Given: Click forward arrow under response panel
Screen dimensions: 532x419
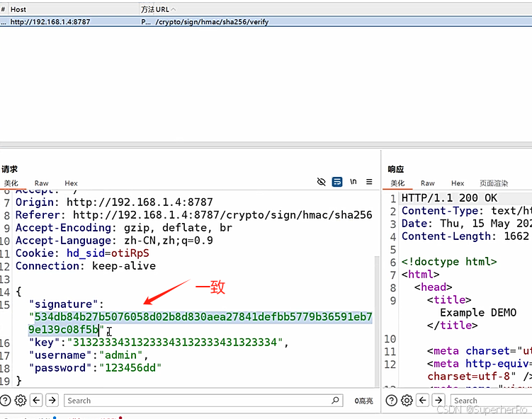Looking at the screenshot, I should 438,401.
